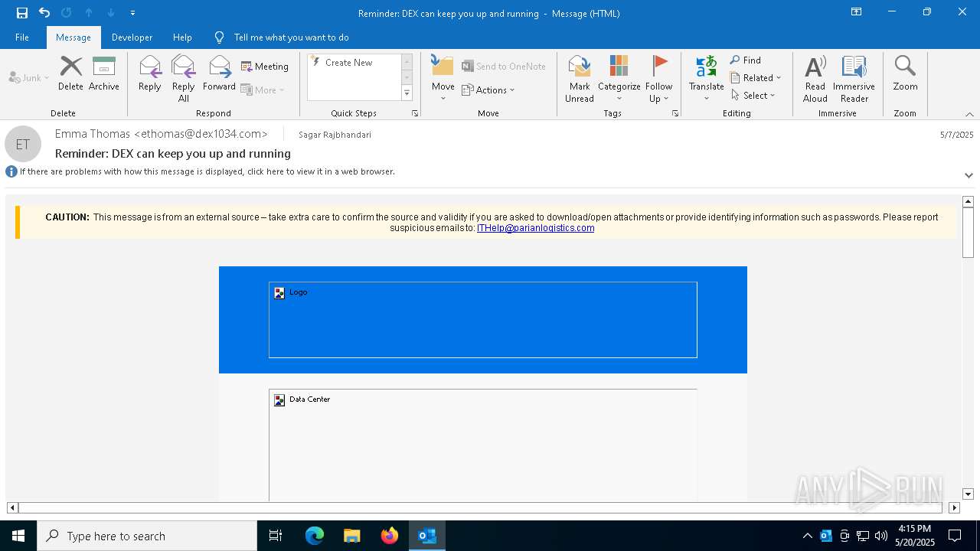Click recipient Sagar Rajbhandari
The height and width of the screenshot is (551, 980).
(x=335, y=135)
